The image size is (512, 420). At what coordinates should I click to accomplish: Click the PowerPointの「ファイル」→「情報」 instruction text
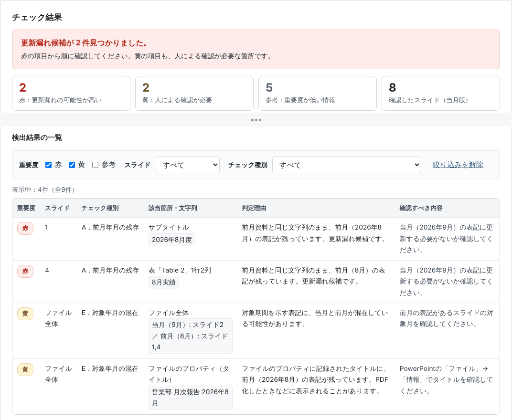coord(446,380)
